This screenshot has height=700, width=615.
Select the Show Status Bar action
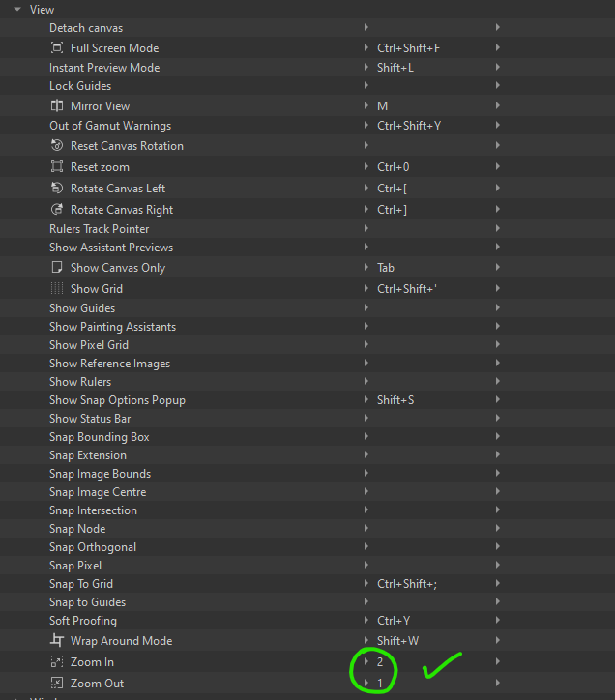point(90,419)
